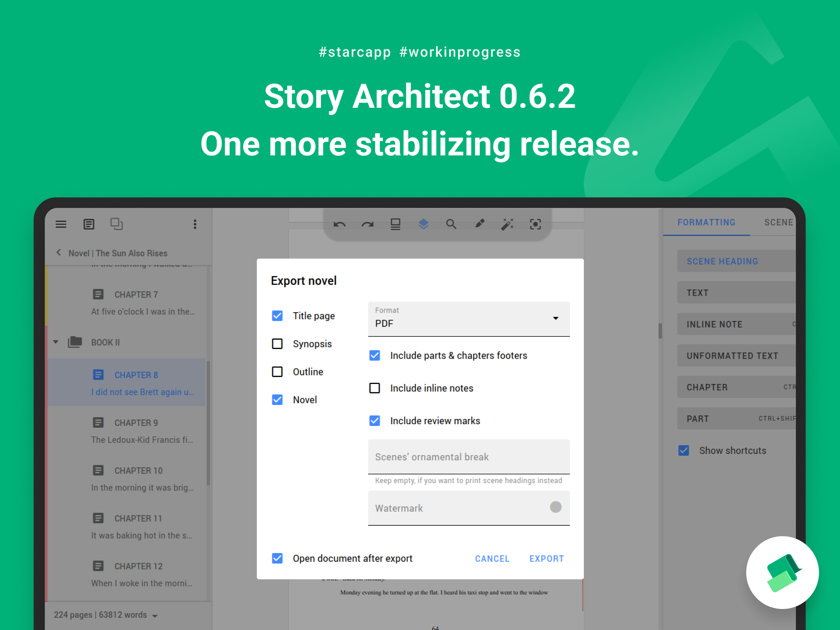Click the Chapter 9 document icon

98,423
